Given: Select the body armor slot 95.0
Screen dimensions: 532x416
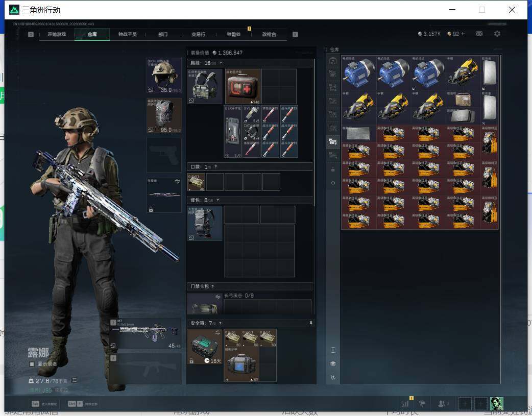Looking at the screenshot, I should [164, 115].
